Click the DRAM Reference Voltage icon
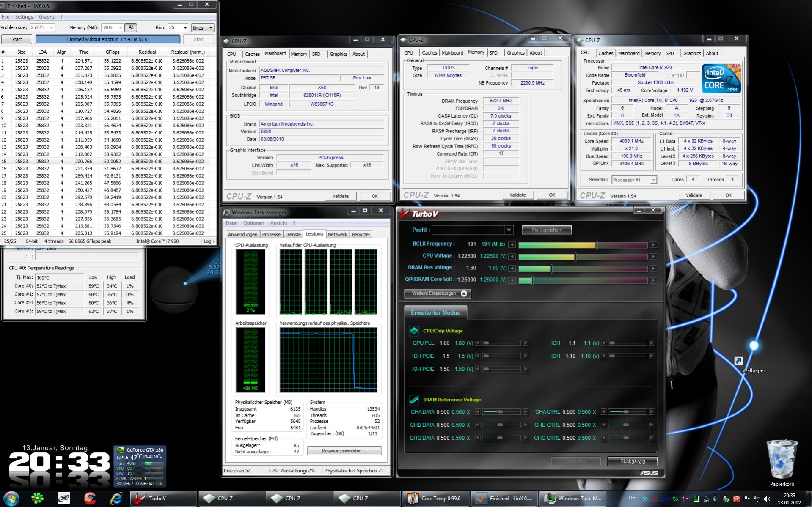This screenshot has width=812, height=507. pos(414,400)
